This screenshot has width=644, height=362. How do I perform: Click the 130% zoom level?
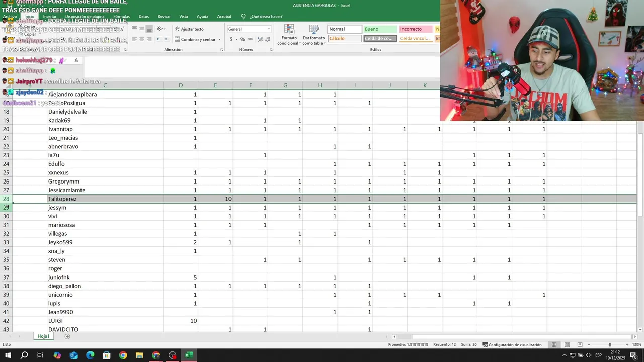point(636,345)
